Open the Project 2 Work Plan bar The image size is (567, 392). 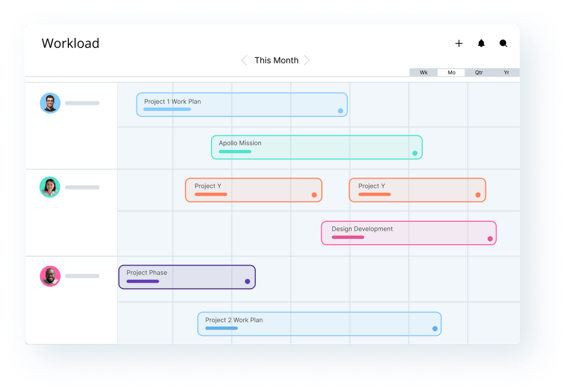319,324
